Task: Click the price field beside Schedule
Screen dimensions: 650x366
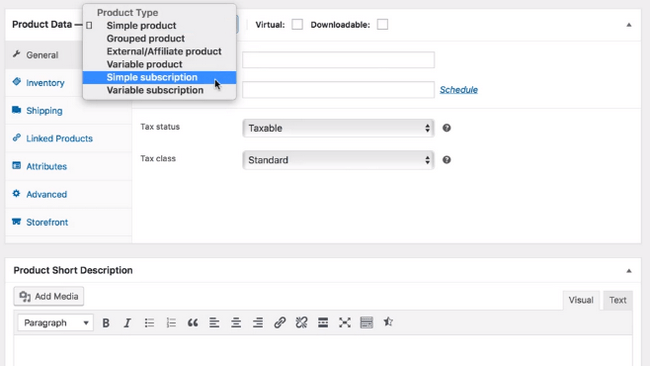Action: coord(338,90)
